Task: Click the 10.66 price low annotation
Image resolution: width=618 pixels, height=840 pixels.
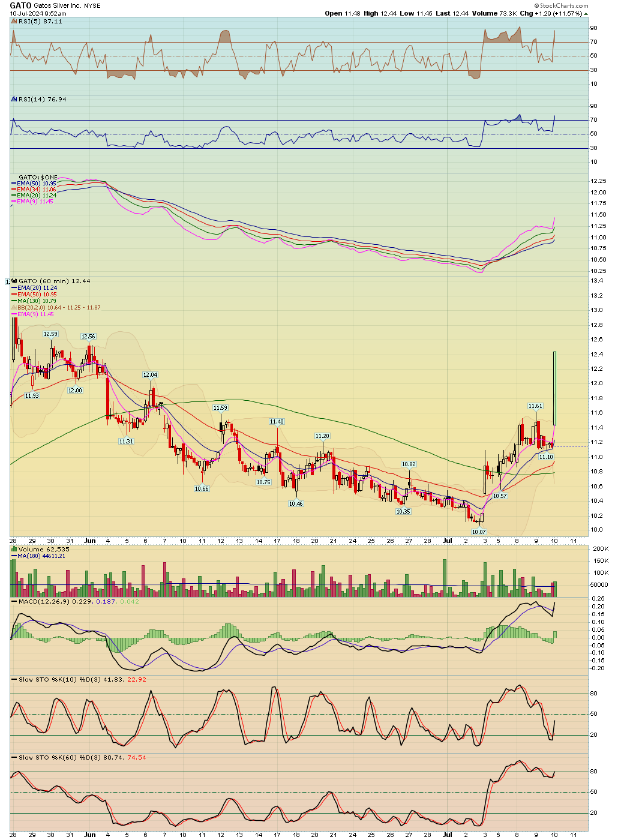Action: [x=202, y=488]
